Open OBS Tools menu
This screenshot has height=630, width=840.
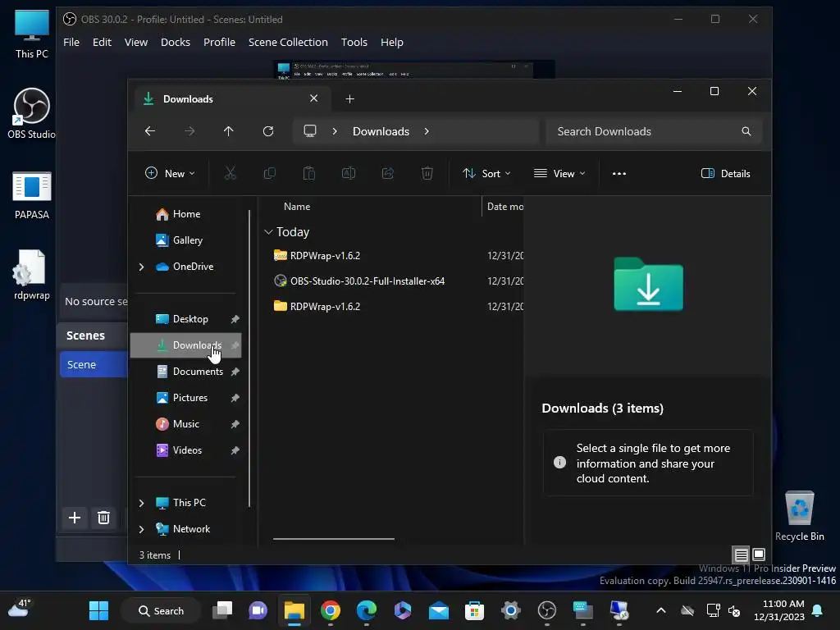354,43
